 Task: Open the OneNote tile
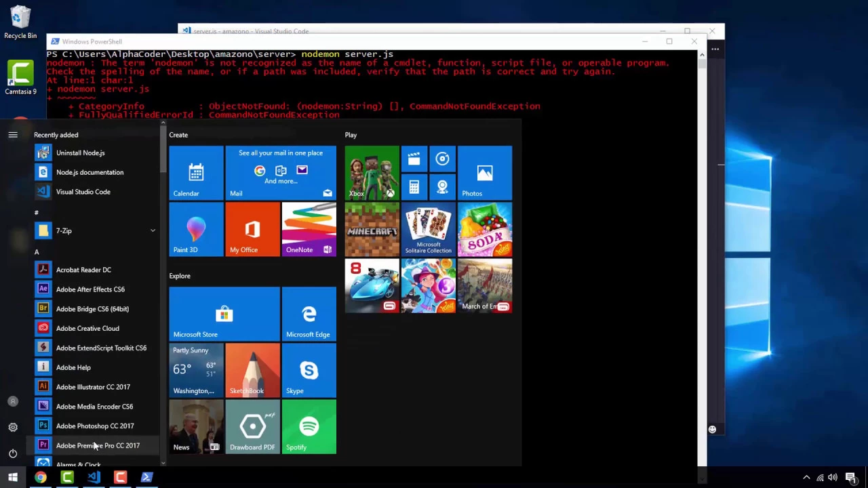tap(309, 229)
